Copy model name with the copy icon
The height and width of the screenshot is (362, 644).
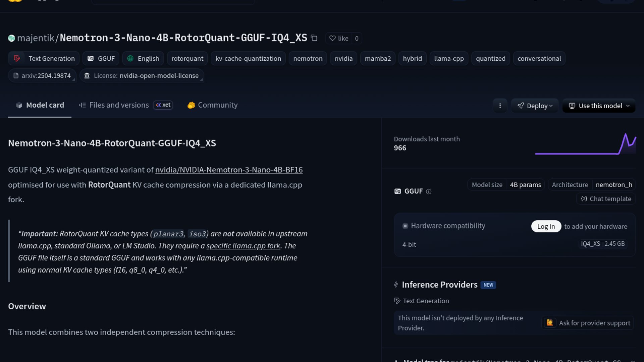click(x=314, y=38)
